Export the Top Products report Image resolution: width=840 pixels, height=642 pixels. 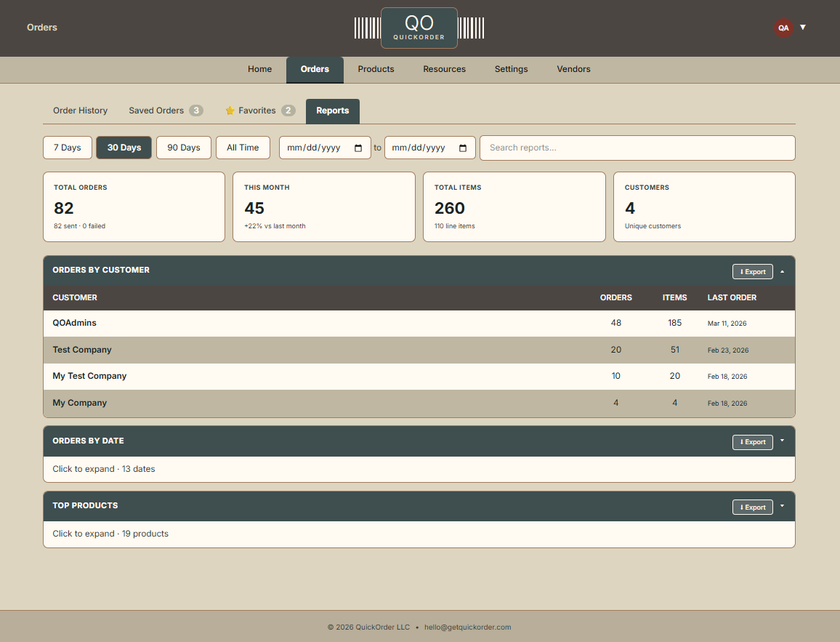(x=752, y=507)
